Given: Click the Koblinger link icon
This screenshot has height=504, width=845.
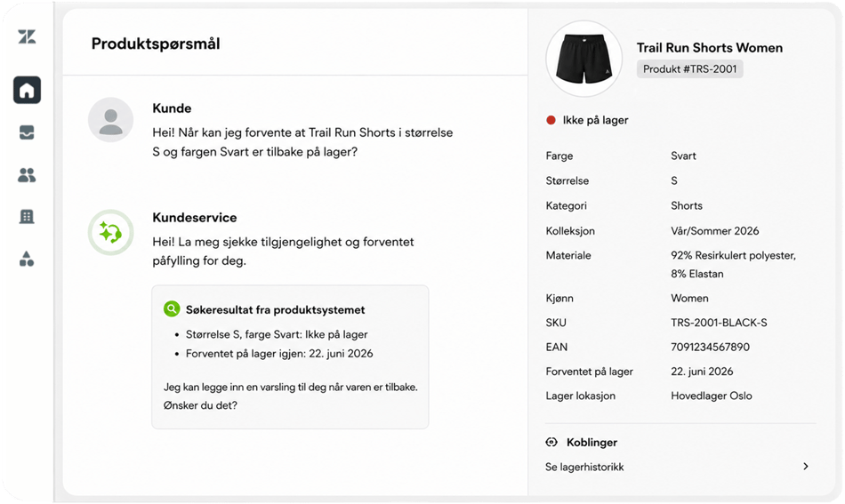Looking at the screenshot, I should [x=551, y=442].
